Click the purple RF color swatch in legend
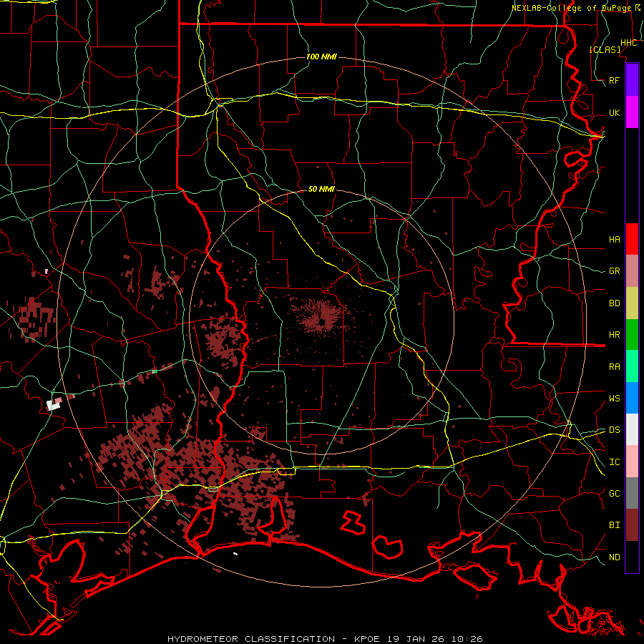Image resolution: width=644 pixels, height=644 pixels. (632, 80)
